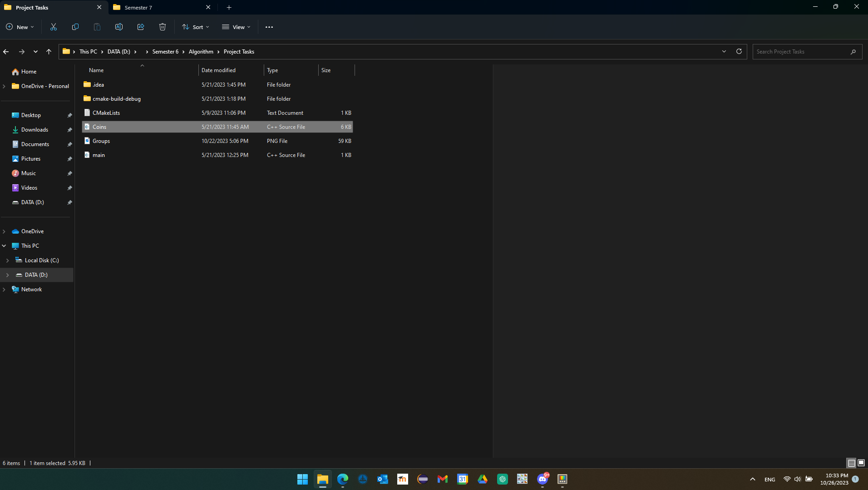Cut the selected Coins file
Viewport: 868px width, 490px height.
tap(53, 27)
